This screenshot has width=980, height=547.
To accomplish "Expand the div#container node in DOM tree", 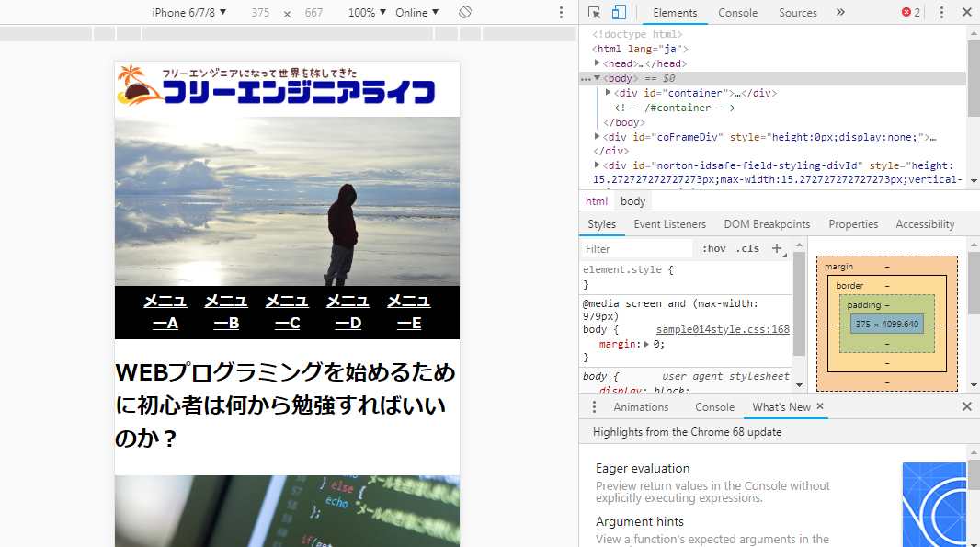I will tap(608, 93).
